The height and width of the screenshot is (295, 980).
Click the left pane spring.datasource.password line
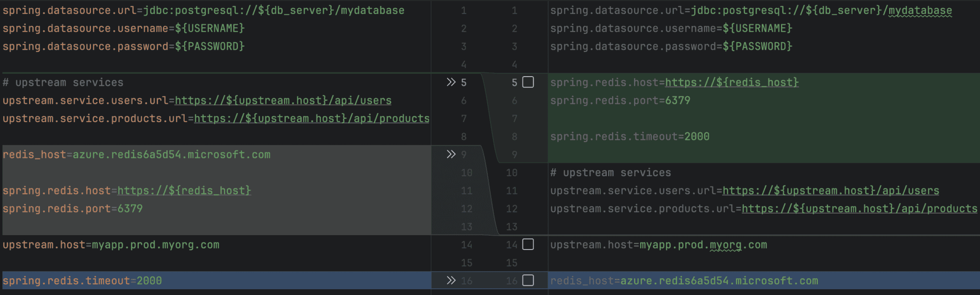123,46
